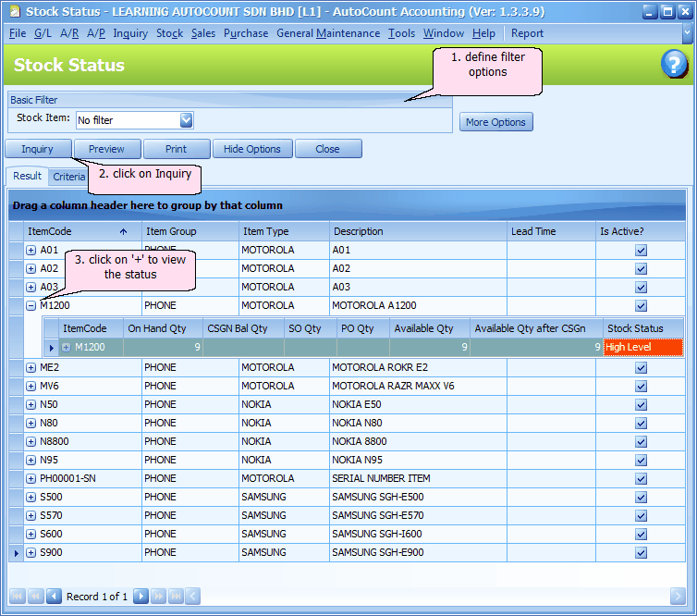
Task: Open the File menu
Action: pos(18,33)
